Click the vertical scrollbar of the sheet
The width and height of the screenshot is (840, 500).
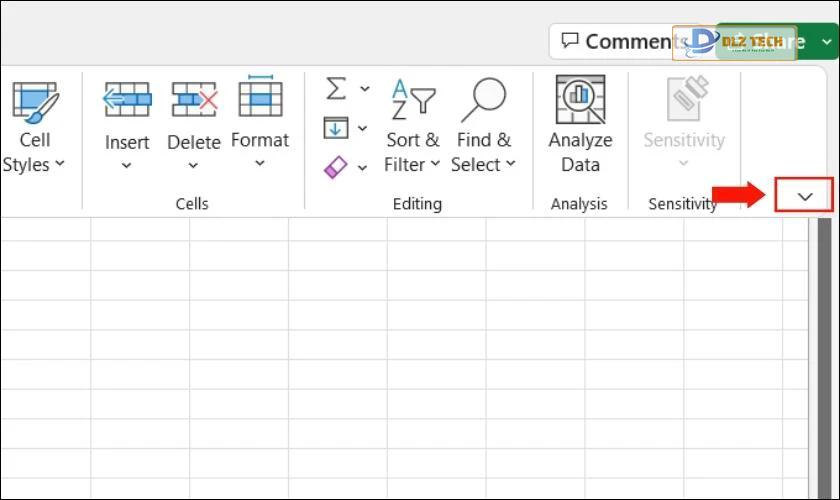(x=824, y=358)
